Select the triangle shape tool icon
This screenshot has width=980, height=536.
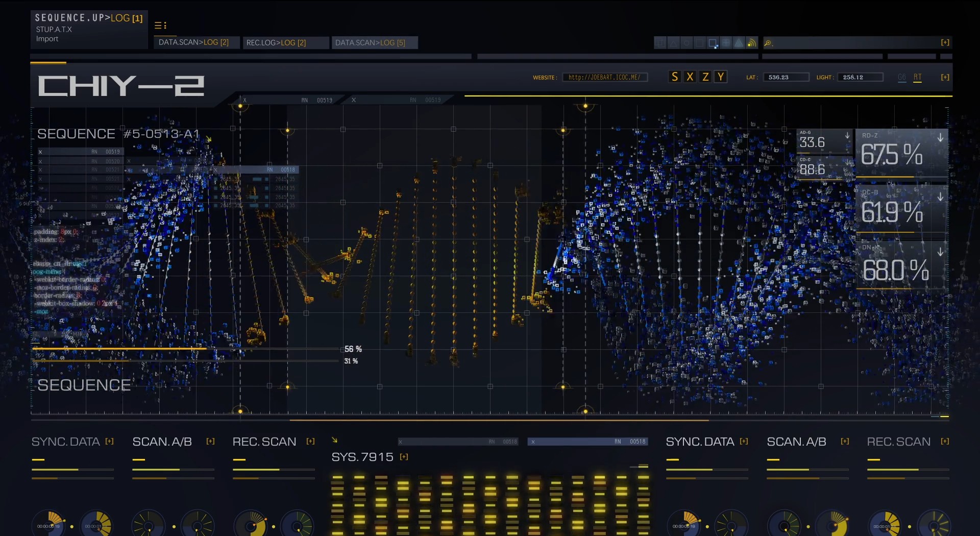point(674,43)
